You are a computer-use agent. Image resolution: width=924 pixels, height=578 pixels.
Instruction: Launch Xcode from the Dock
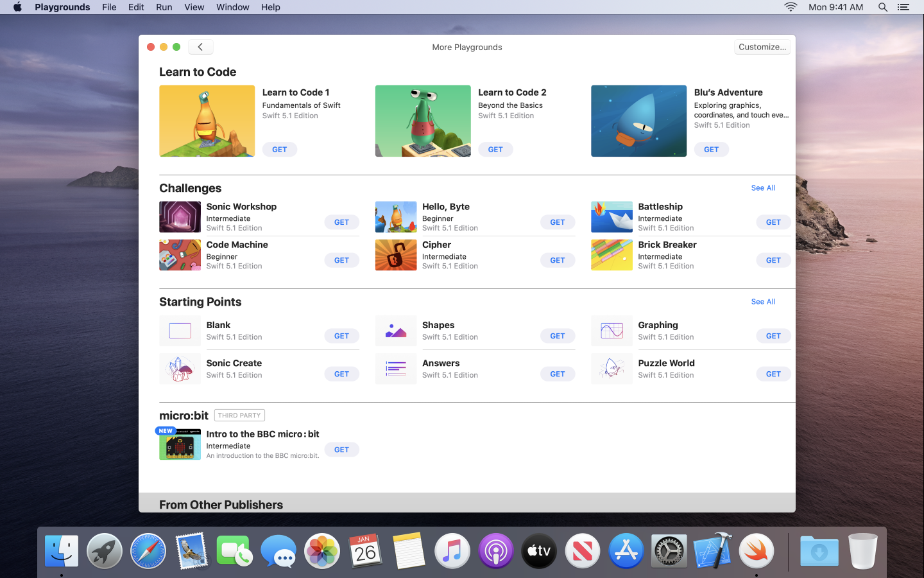(x=713, y=550)
